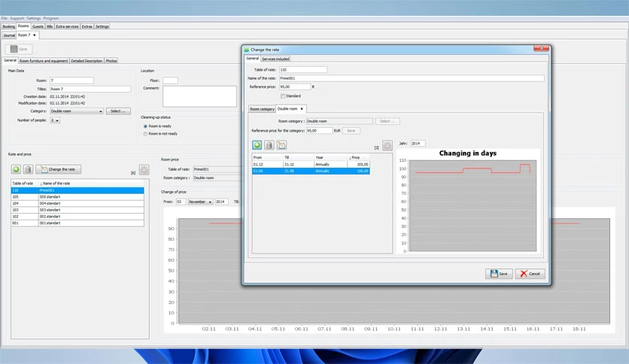Screen dimensions: 629x364
Task: Click Save button below Room 7 tab
Action: coord(19,49)
